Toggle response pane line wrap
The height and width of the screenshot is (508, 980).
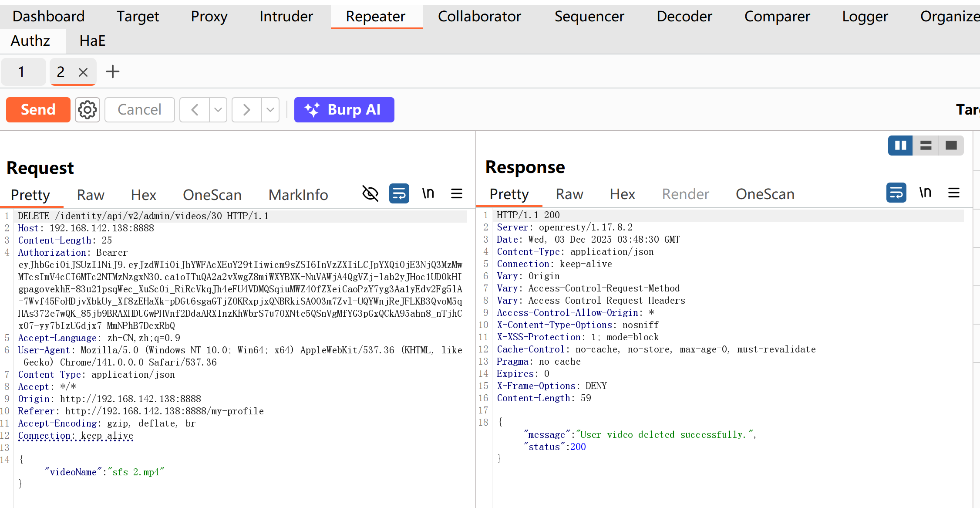[896, 193]
